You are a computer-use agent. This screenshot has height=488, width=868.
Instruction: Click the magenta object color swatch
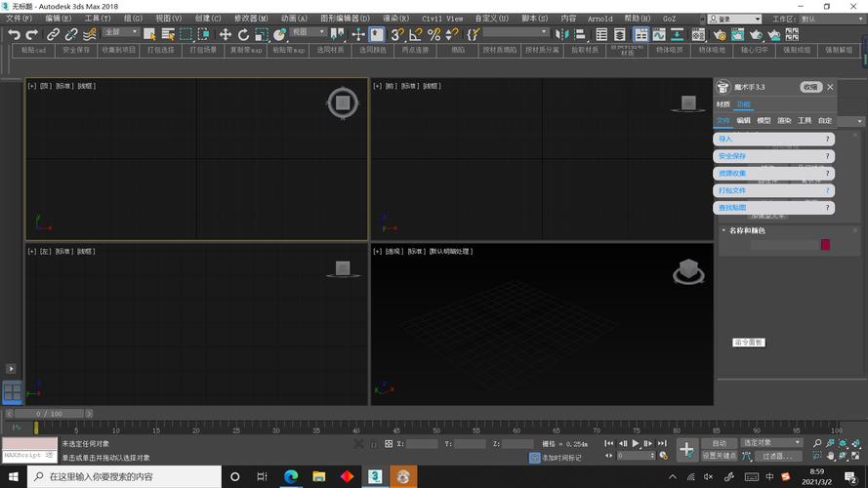tap(825, 245)
